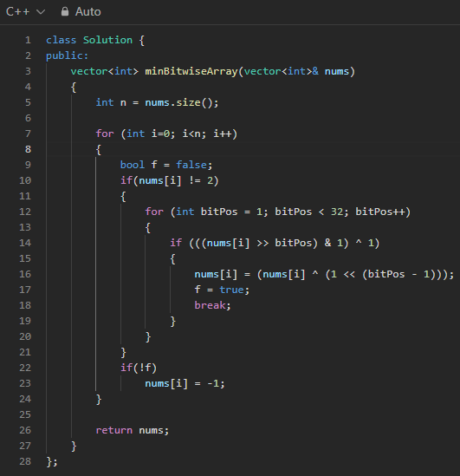Click the word Solution on line 1
This screenshot has height=476, width=460.
pos(107,40)
